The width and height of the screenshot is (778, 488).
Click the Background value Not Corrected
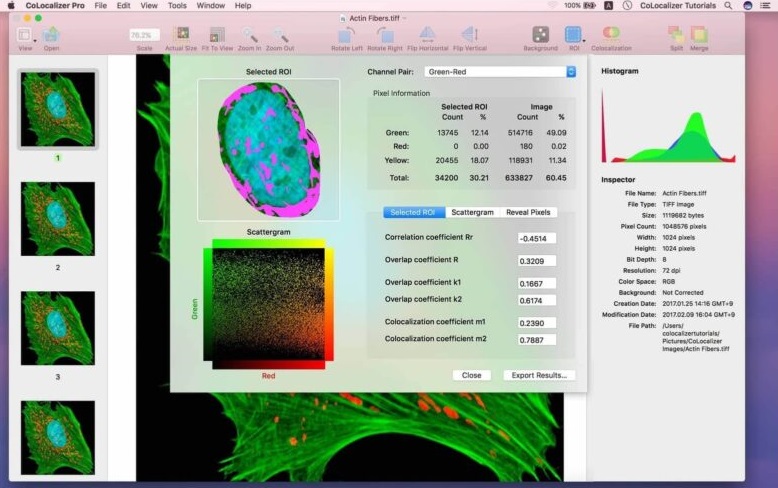pyautogui.click(x=683, y=293)
